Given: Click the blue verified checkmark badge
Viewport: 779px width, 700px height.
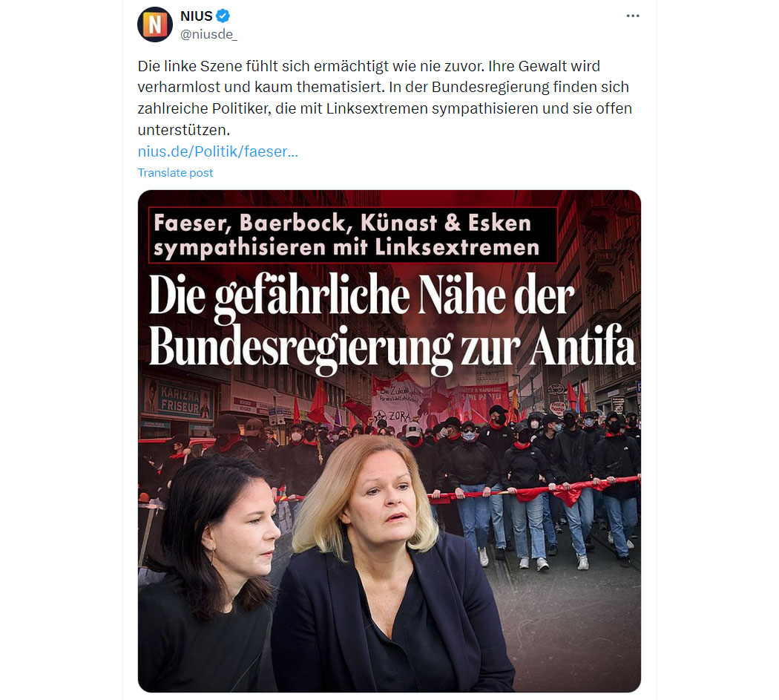Looking at the screenshot, I should [223, 16].
